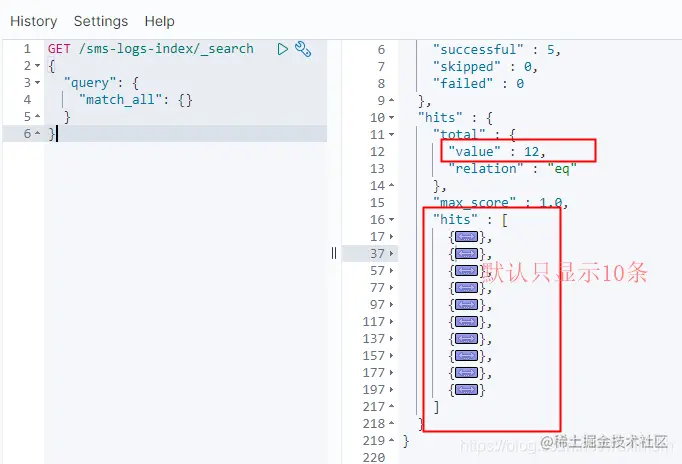Collapse the block at editor line 2
Viewport: 682px width, 464px height.
37,66
